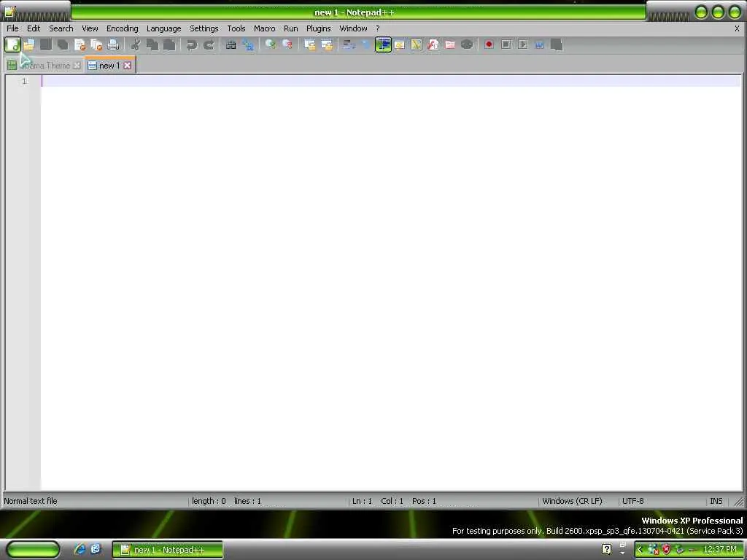Toggle Show All Characters icon
Viewport: 747px width, 560px height.
pyautogui.click(x=366, y=44)
